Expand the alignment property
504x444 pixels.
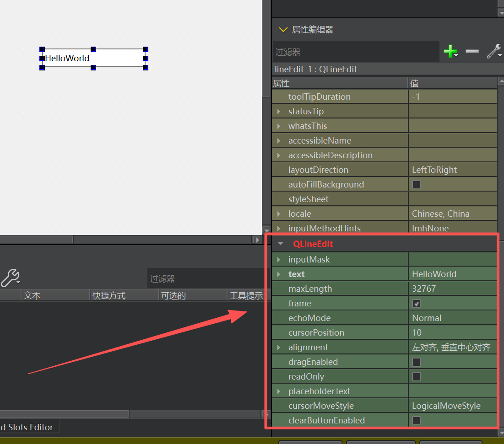[x=279, y=348]
